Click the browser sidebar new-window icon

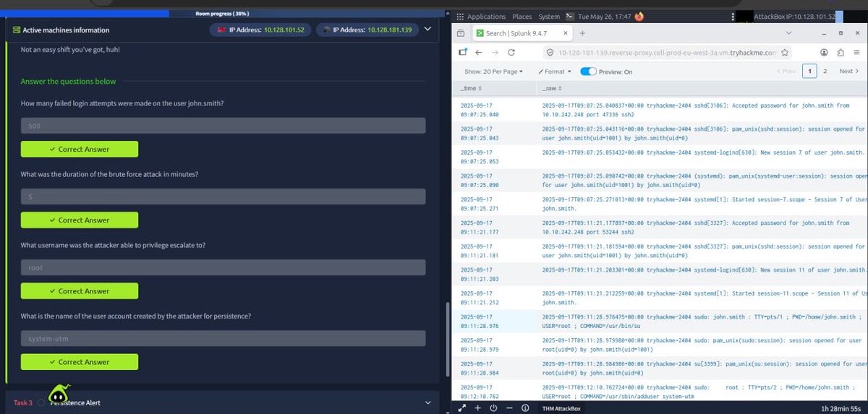(x=462, y=53)
